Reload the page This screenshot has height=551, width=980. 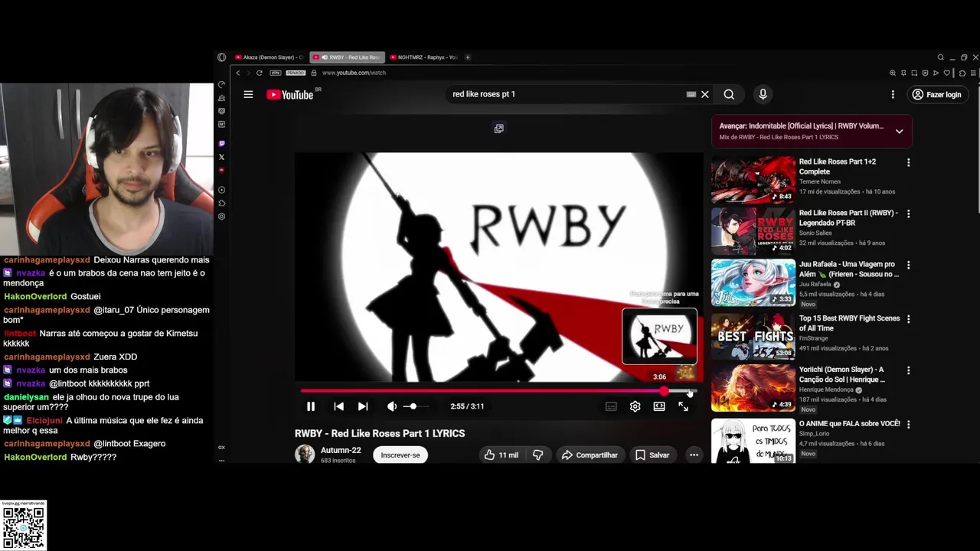(x=260, y=73)
